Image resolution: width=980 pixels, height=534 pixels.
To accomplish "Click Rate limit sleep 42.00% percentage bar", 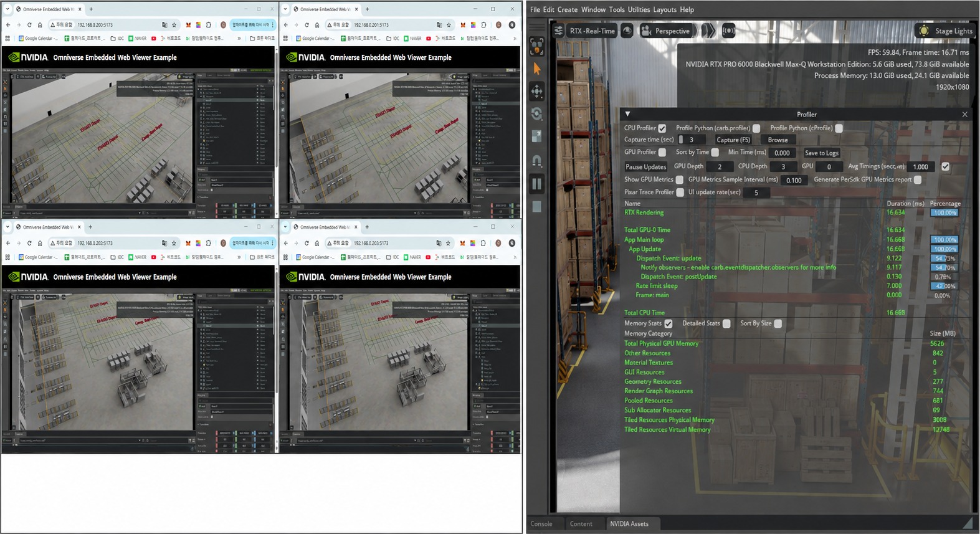I will (x=944, y=286).
